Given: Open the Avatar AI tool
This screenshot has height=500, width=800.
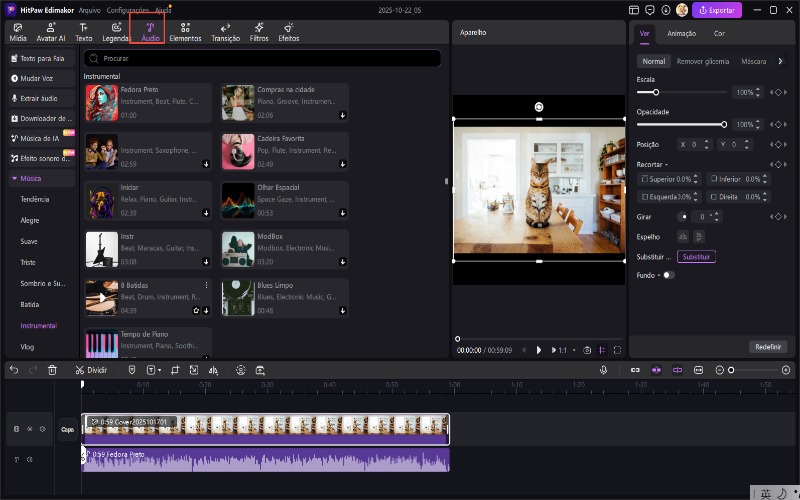Looking at the screenshot, I should click(x=51, y=32).
